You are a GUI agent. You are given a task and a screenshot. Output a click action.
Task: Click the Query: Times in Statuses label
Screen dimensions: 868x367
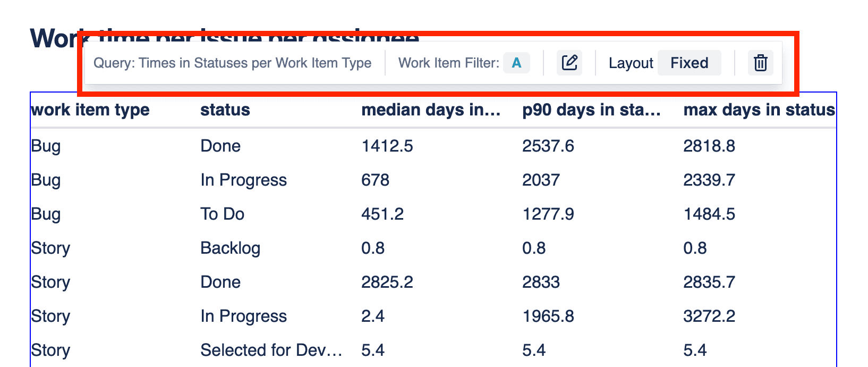coord(233,63)
